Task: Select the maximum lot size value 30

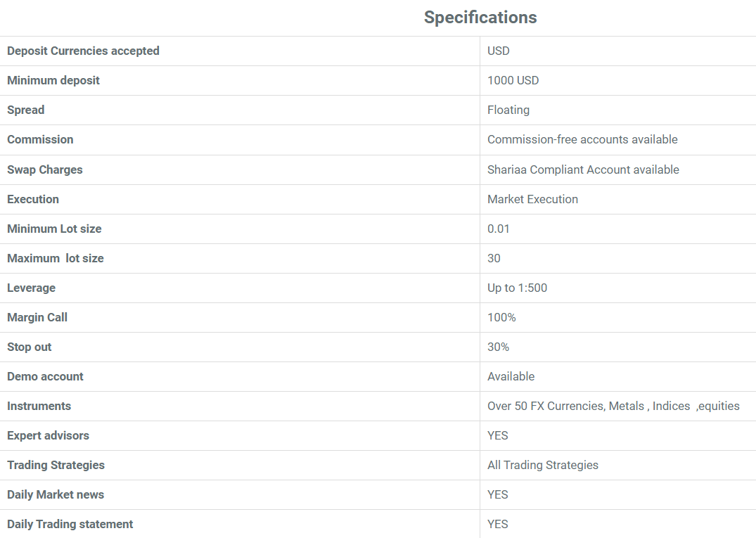Action: [494, 258]
